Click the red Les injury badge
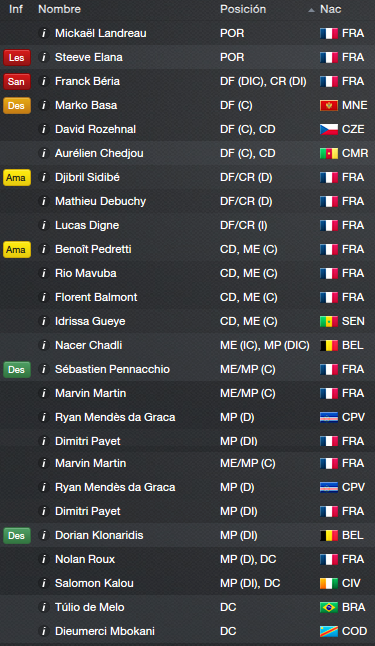This screenshot has width=375, height=646. pyautogui.click(x=16, y=57)
